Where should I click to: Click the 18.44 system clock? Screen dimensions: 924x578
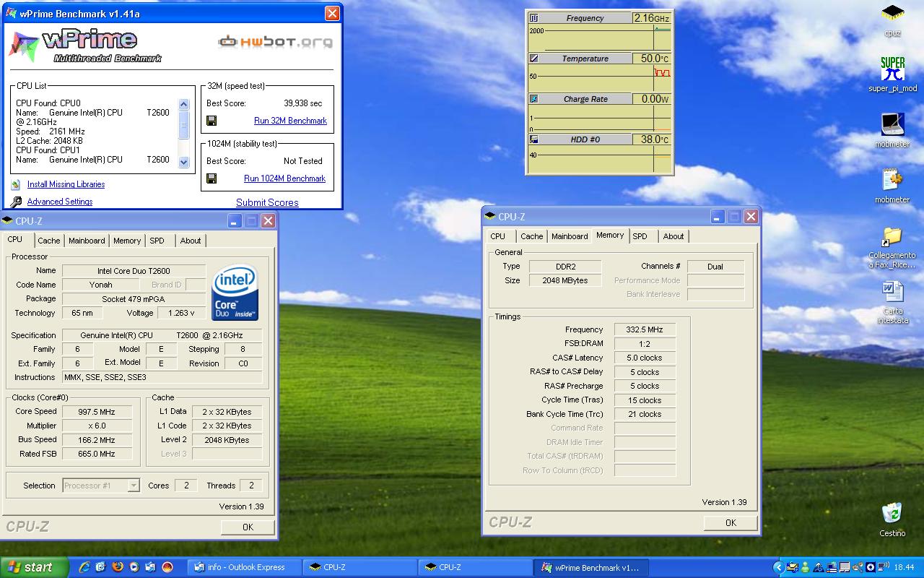point(904,567)
